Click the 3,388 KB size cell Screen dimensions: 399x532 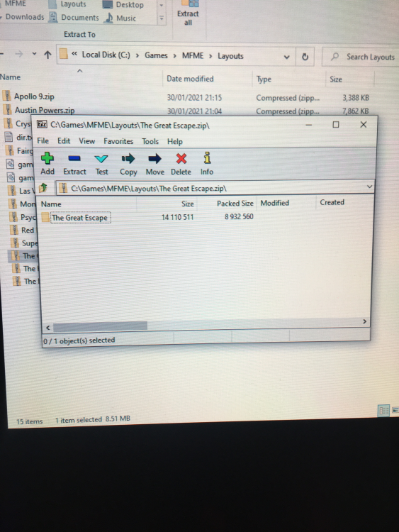356,98
